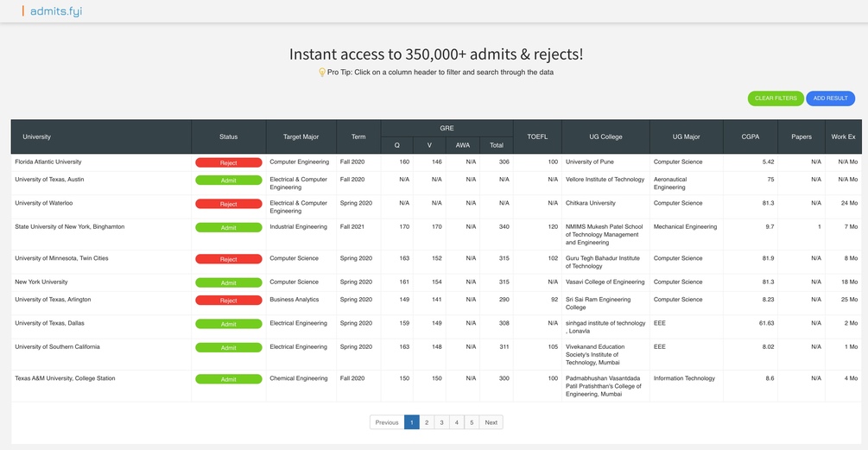This screenshot has height=450, width=868.
Task: Click Reject badge for University of Minnesota row
Action: pyautogui.click(x=229, y=259)
